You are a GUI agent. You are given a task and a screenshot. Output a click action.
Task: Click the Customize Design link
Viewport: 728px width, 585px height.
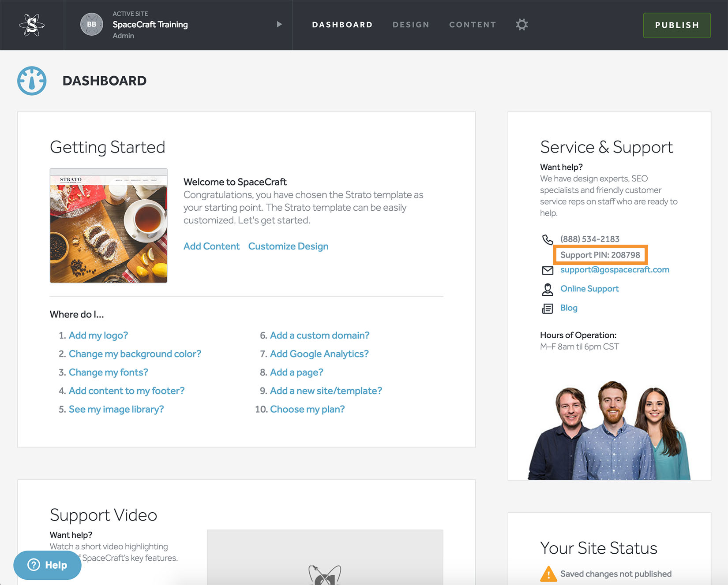point(288,246)
